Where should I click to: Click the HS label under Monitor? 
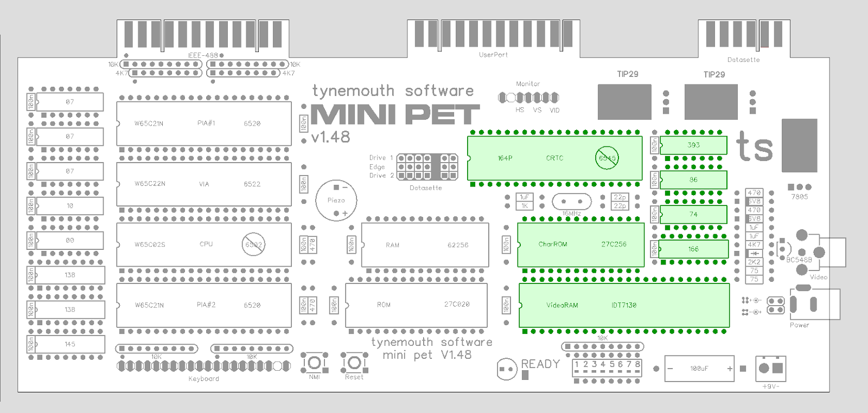click(520, 110)
